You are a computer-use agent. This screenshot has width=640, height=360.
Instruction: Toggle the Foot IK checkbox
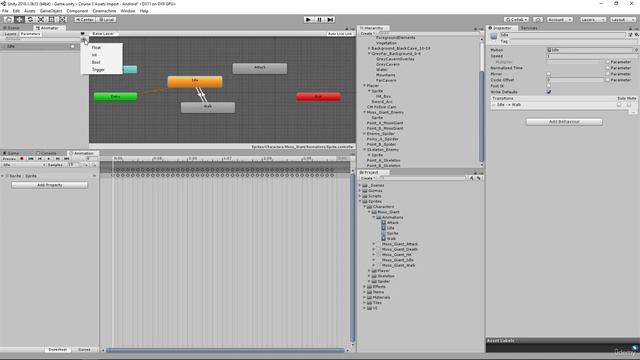(x=549, y=86)
